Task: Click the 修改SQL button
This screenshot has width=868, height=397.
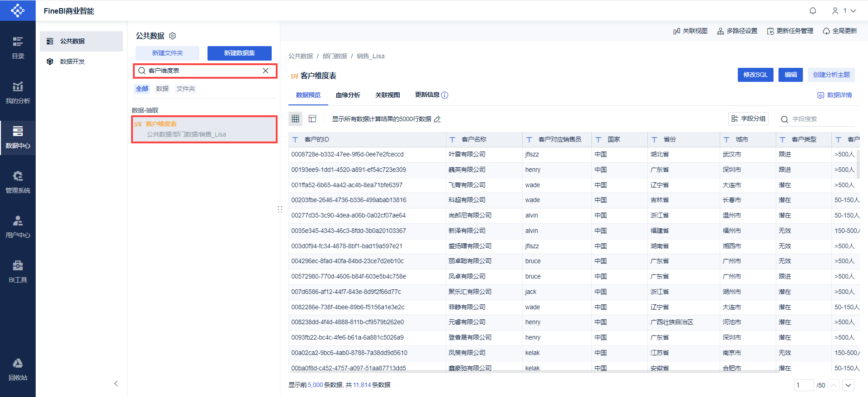Action: (755, 75)
